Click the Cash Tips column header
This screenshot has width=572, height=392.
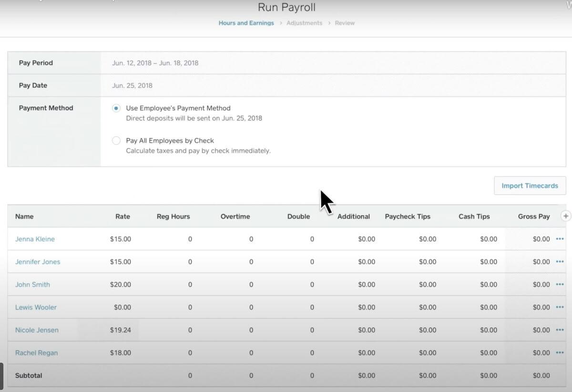point(474,217)
